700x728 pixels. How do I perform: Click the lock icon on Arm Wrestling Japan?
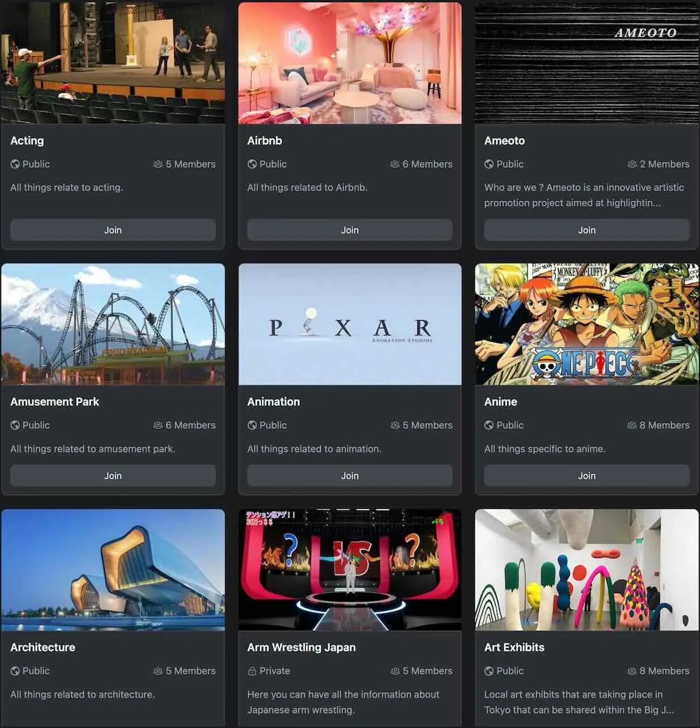click(252, 671)
